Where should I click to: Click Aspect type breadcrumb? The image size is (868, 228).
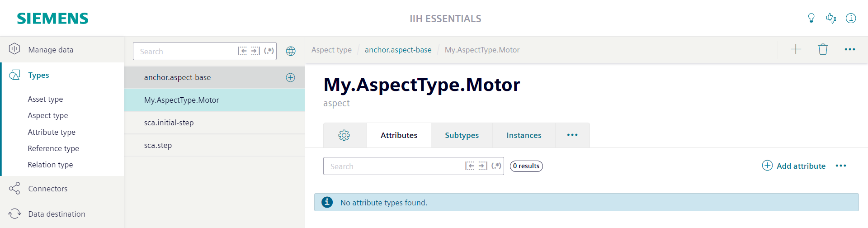coord(331,50)
